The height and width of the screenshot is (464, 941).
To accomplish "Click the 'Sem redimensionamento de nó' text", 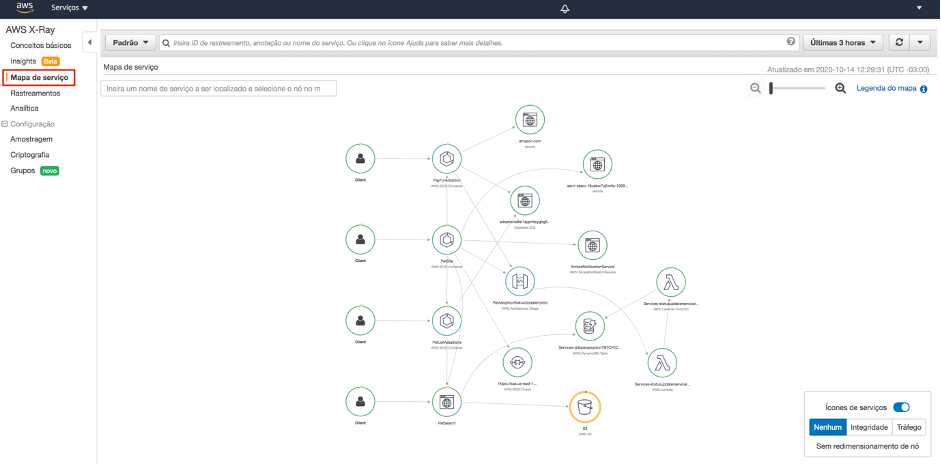I will pos(867,447).
